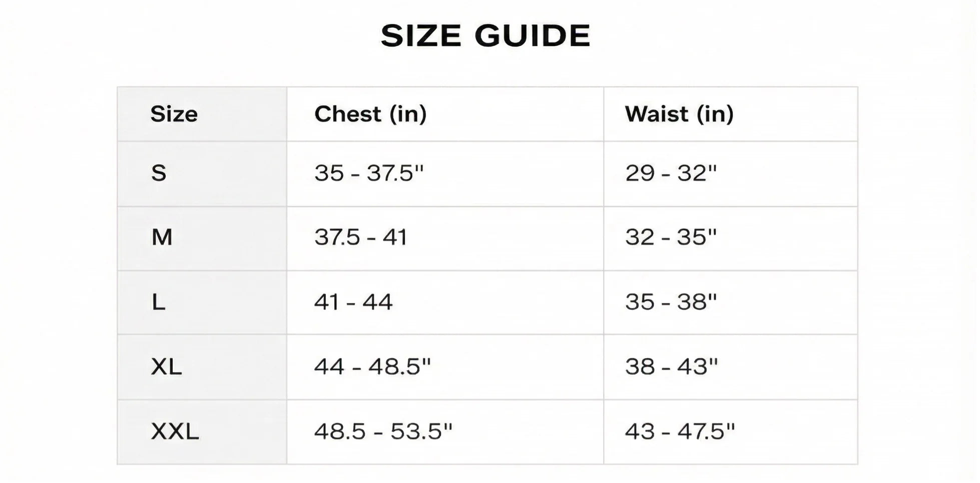Click waist value 29 - 32"
This screenshot has width=980, height=483.
pyautogui.click(x=671, y=173)
